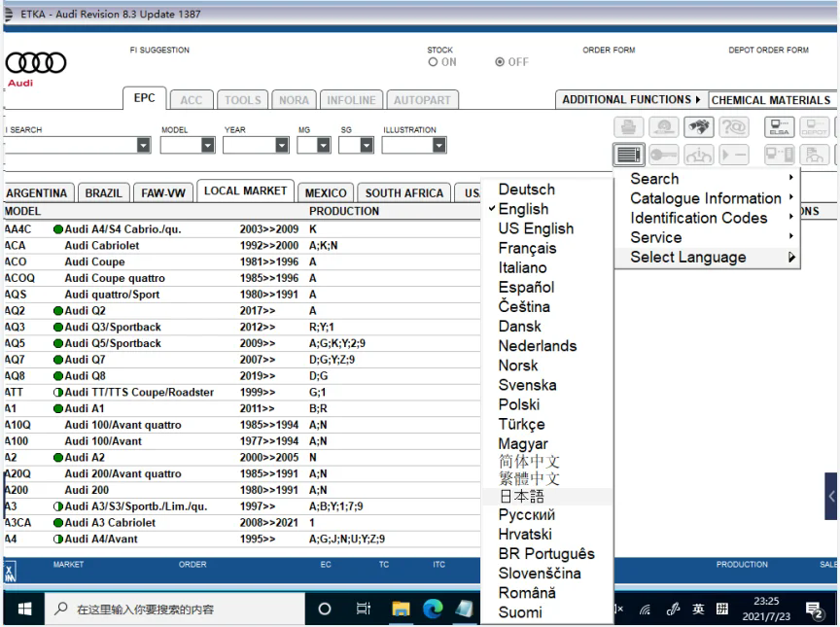Click the Audi four-rings logo
Image resolution: width=840 pixels, height=627 pixels.
click(35, 60)
